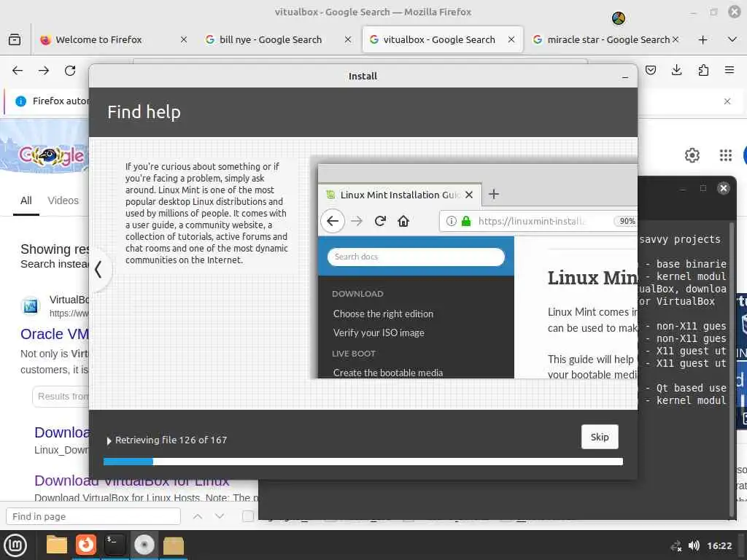Close the Welcome to Firefox tab
The height and width of the screenshot is (560, 747).
pos(184,39)
